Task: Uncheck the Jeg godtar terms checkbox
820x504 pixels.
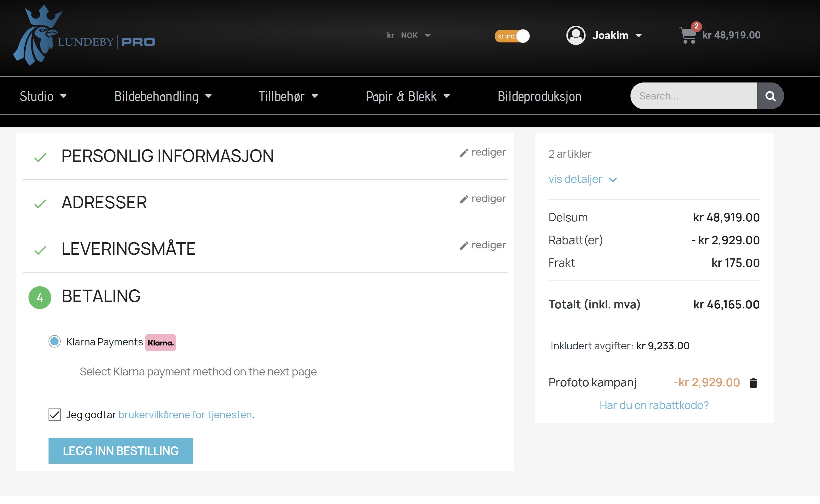Action: tap(54, 415)
